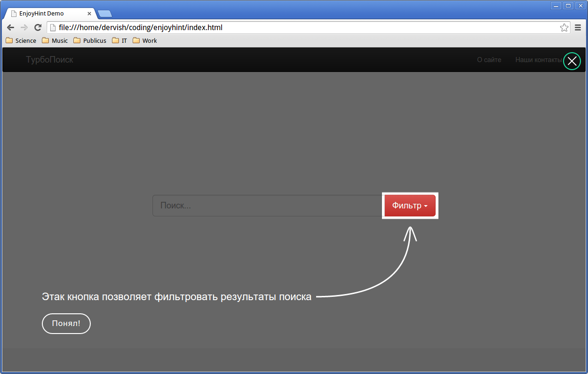Click the browser forward arrow
Viewport: 588px width, 374px height.
(x=24, y=28)
